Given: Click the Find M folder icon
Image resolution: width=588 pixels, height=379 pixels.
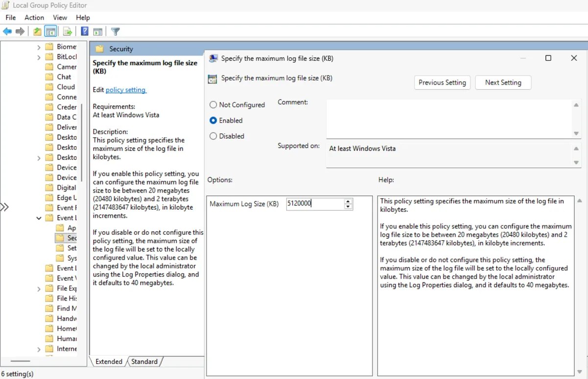Looking at the screenshot, I should (x=49, y=308).
